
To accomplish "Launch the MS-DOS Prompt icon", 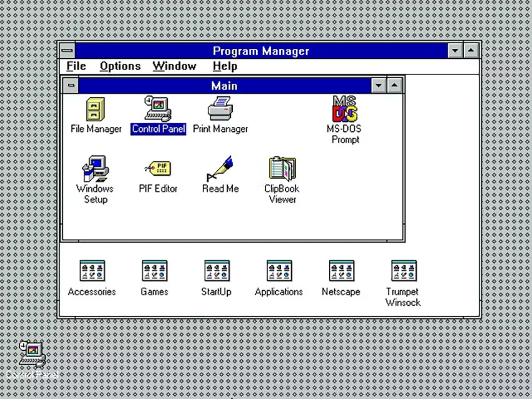I will [x=345, y=108].
